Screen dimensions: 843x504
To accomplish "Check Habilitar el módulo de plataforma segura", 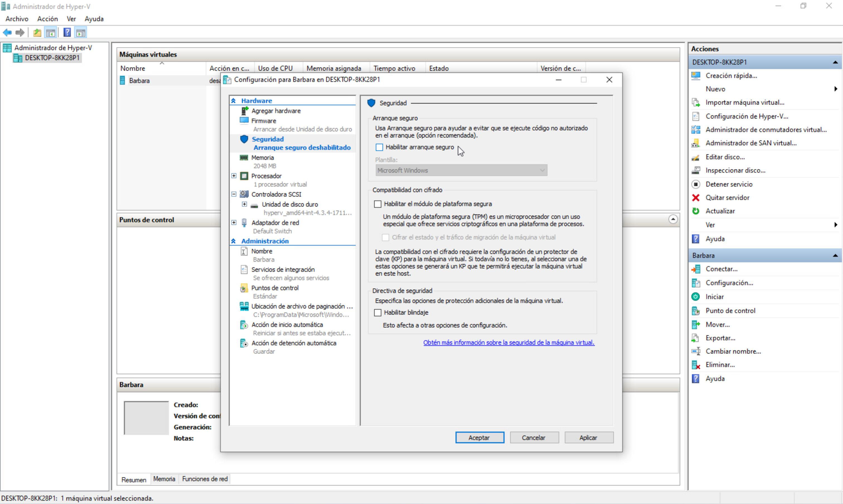I will (378, 204).
